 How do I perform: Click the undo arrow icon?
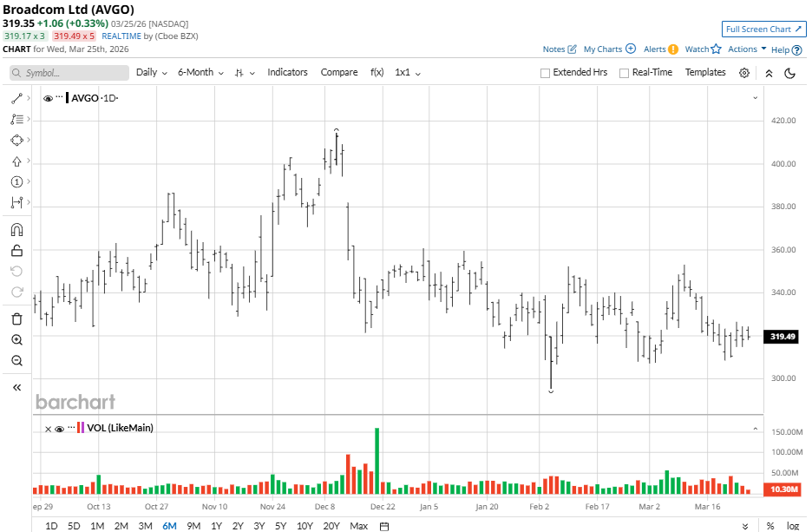pos(16,272)
